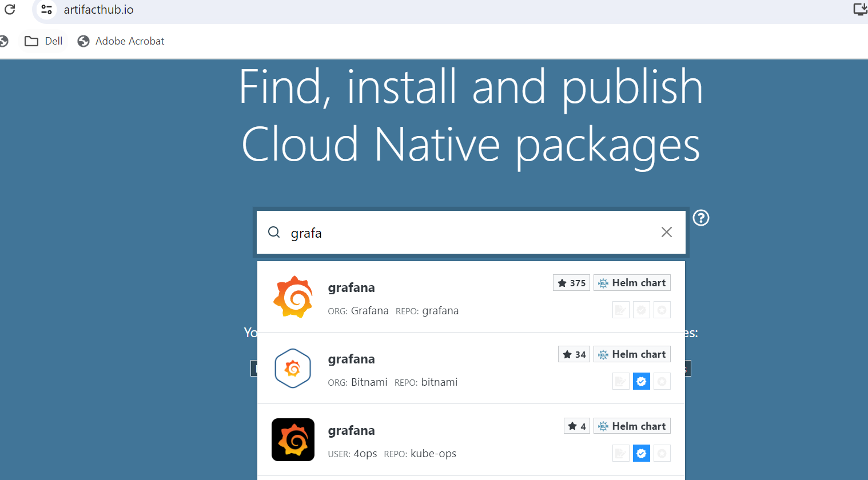
Task: Click the 'REPO: bitnami' label
Action: tap(426, 382)
